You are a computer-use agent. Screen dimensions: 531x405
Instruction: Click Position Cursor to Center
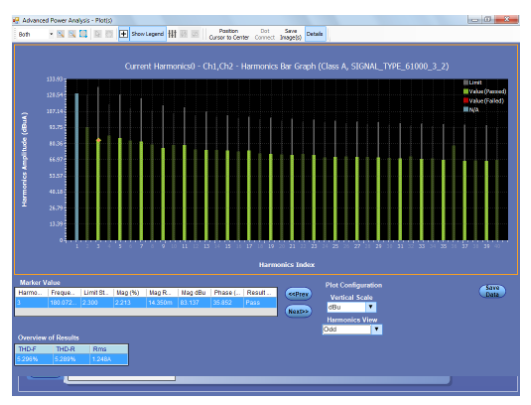pyautogui.click(x=229, y=34)
